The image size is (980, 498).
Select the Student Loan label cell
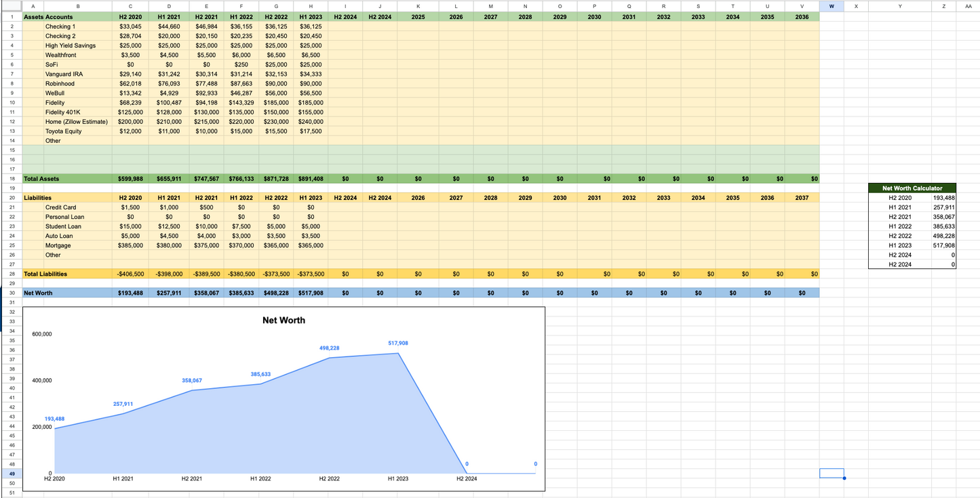(63, 226)
